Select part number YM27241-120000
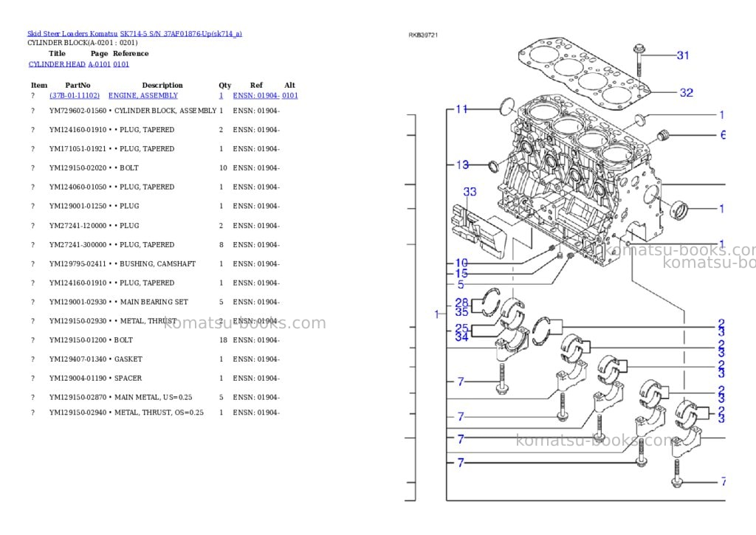The width and height of the screenshot is (756, 535). (78, 226)
